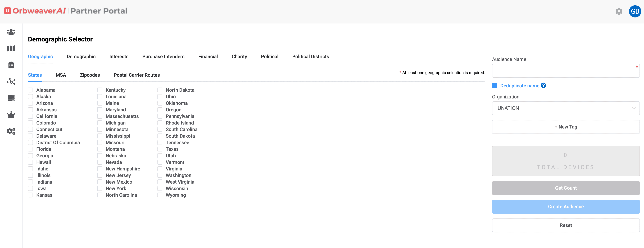Open the clipboard list sidebar icon
Image resolution: width=644 pixels, height=248 pixels.
[11, 65]
